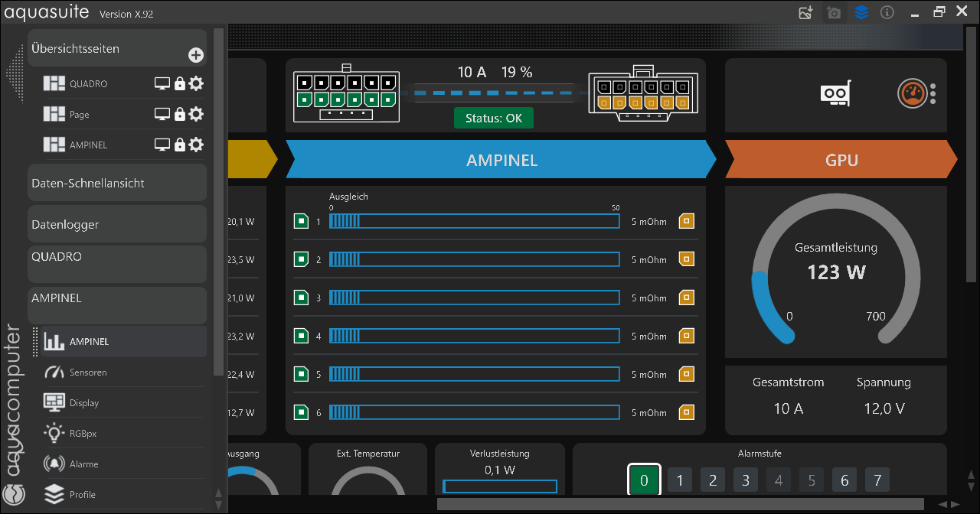Image resolution: width=980 pixels, height=514 pixels.
Task: Toggle desktop monitor icon for QUADRO page
Action: pos(162,83)
